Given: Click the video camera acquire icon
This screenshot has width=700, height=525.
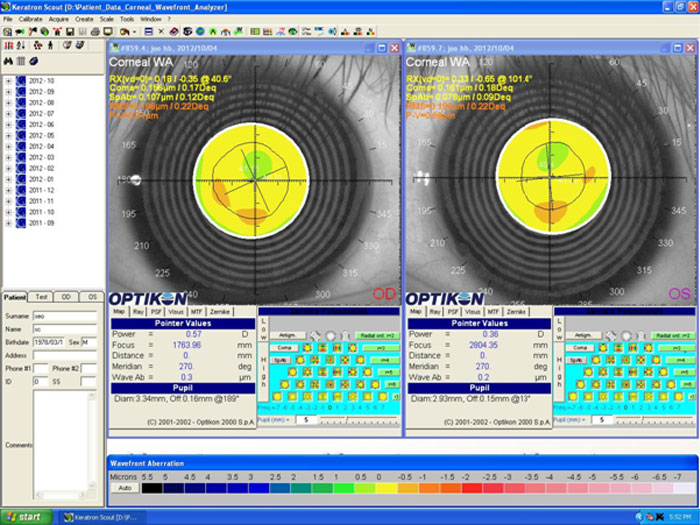Looking at the screenshot, I should [20, 32].
